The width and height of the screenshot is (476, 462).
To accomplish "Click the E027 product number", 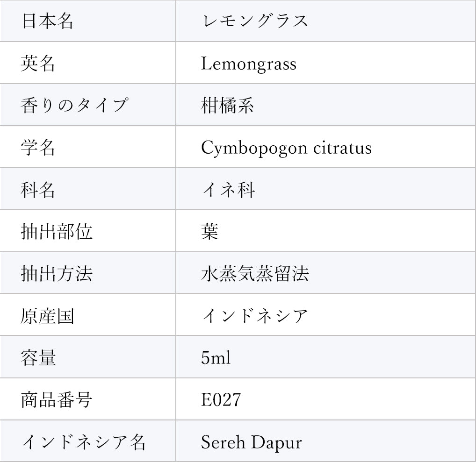I will pos(221,400).
